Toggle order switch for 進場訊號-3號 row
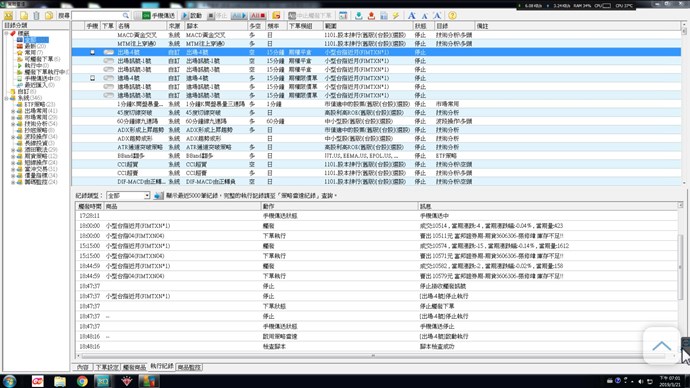Screen dimensions: 690x388 pyautogui.click(x=108, y=95)
